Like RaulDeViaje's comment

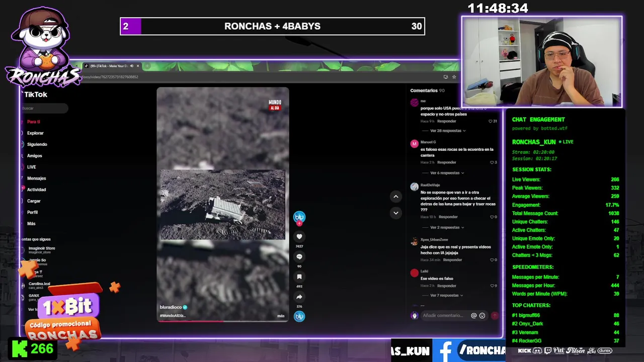(x=492, y=217)
